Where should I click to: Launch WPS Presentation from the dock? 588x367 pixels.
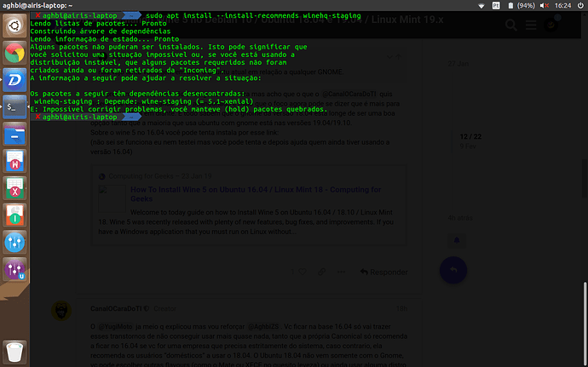tap(14, 215)
